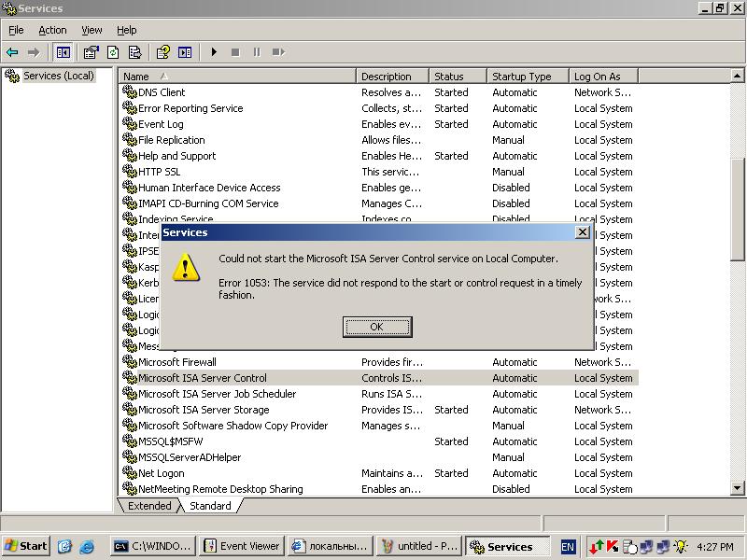The image size is (747, 560).
Task: Sort by the Status column header
Action: (x=458, y=77)
